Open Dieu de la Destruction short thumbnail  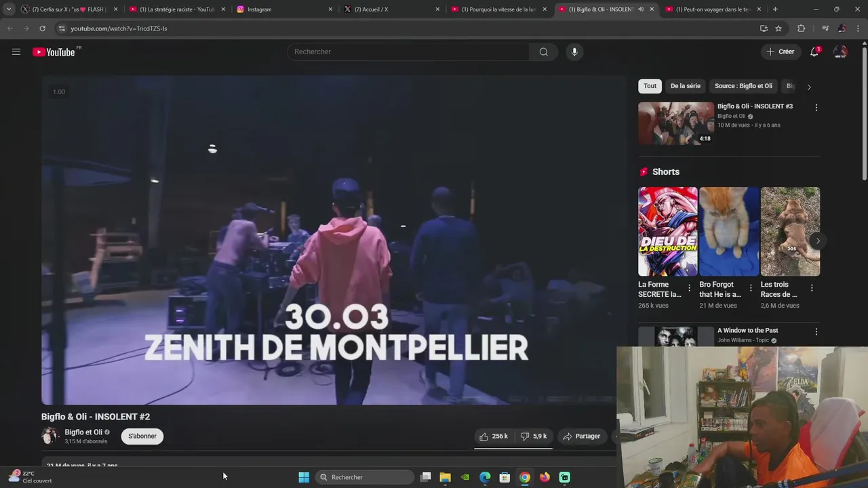pyautogui.click(x=667, y=232)
